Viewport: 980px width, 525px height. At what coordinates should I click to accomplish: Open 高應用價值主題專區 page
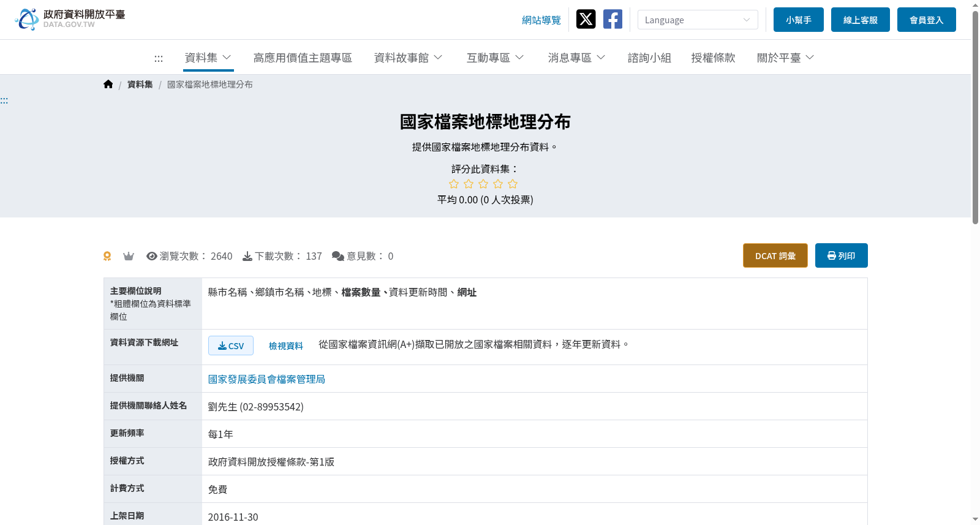pos(303,58)
